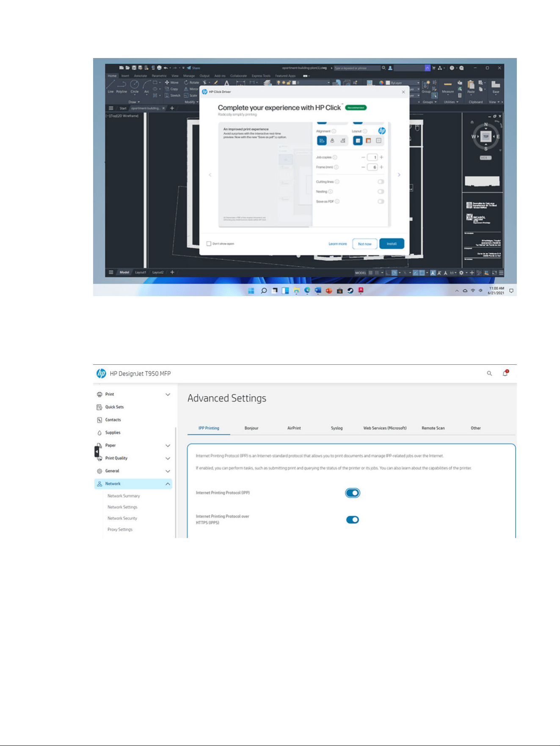Image resolution: width=560 pixels, height=746 pixels.
Task: Decrease Frame (mm) with the minus button
Action: click(363, 167)
